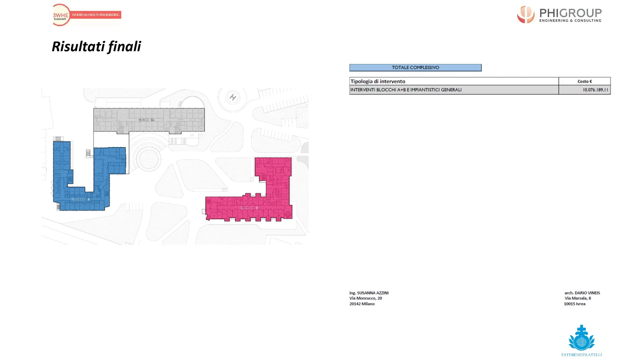Select the 'Via Moncucco, 20' address line
The image size is (644, 362).
point(366,298)
